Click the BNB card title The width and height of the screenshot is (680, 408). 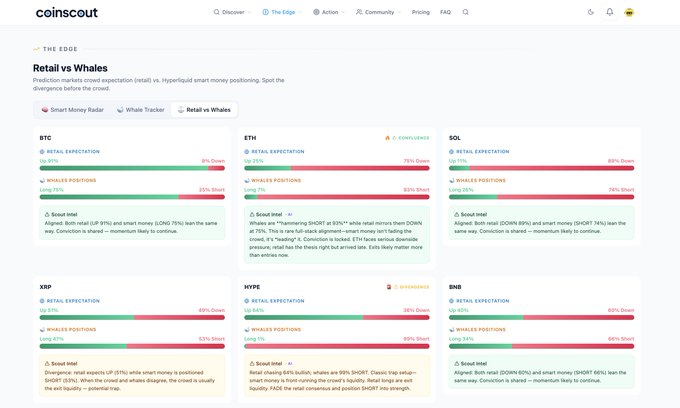pos(455,287)
